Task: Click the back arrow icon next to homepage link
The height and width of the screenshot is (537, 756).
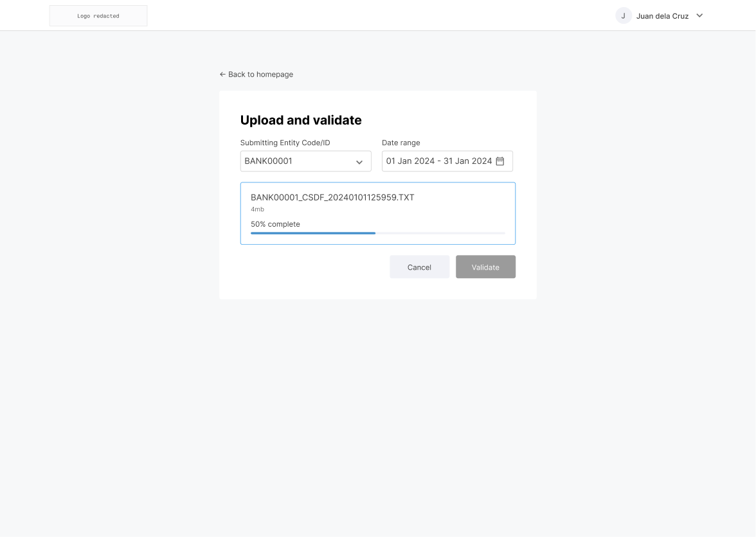Action: click(x=222, y=74)
